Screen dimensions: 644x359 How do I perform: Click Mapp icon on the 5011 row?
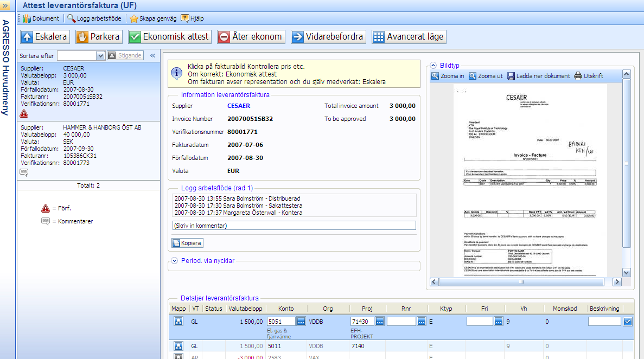178,347
